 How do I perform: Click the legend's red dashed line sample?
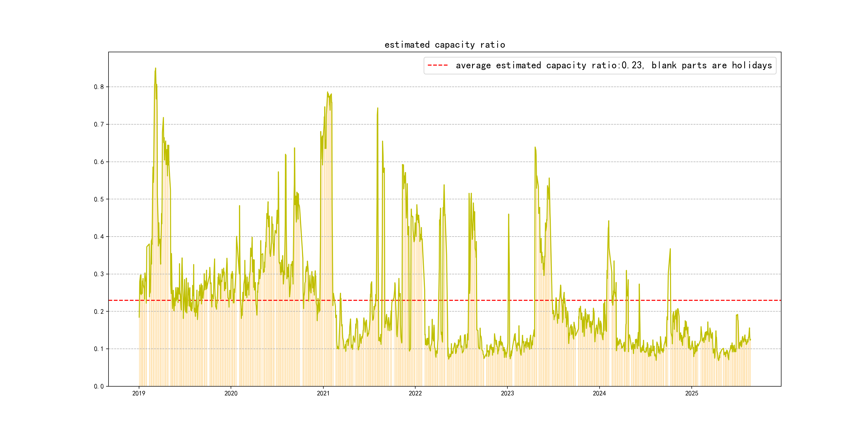(x=437, y=65)
